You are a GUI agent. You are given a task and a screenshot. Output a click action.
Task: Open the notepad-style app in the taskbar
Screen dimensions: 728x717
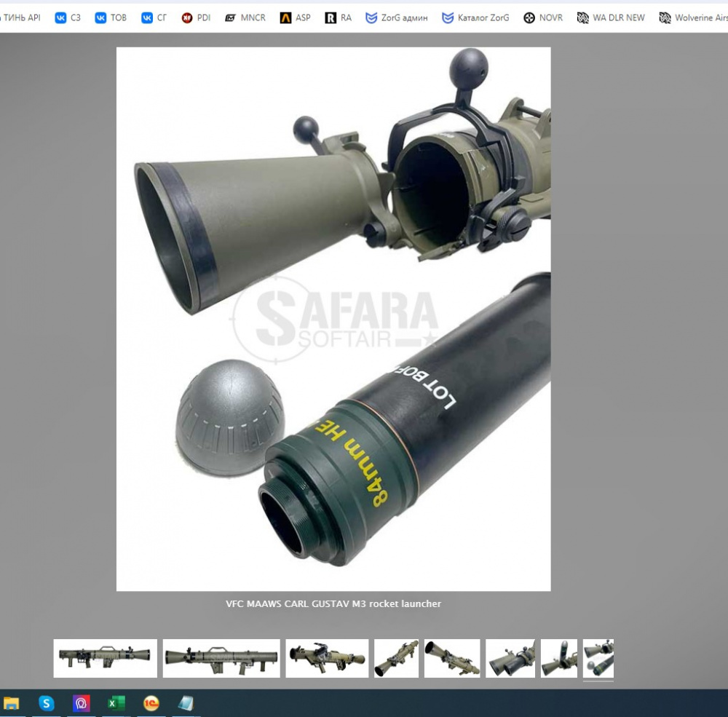point(186,703)
